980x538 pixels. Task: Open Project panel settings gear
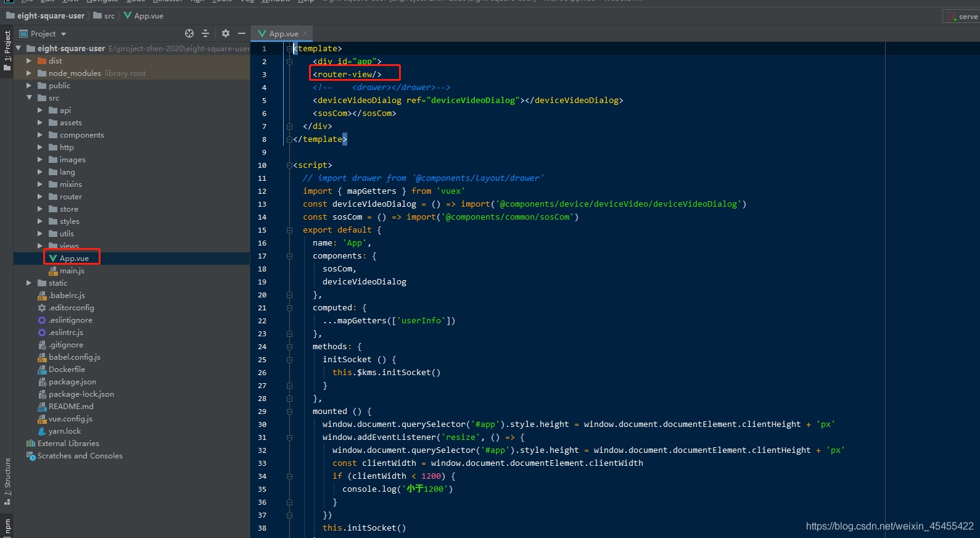pyautogui.click(x=226, y=33)
